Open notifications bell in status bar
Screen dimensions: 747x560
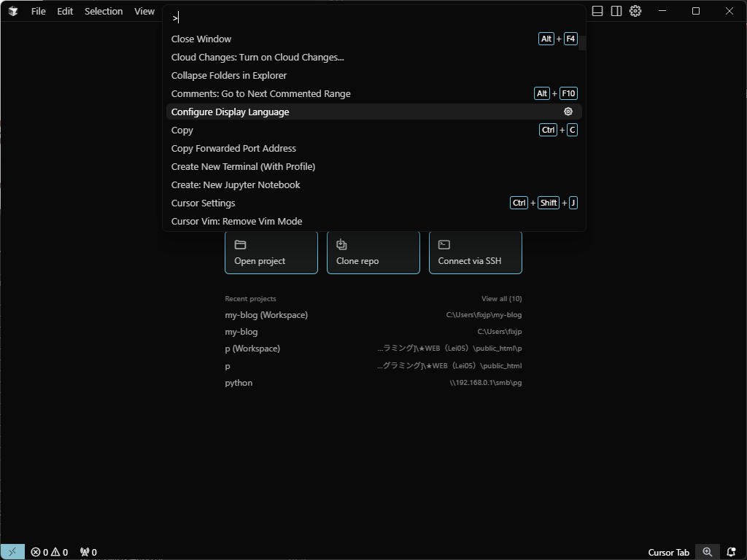(731, 552)
